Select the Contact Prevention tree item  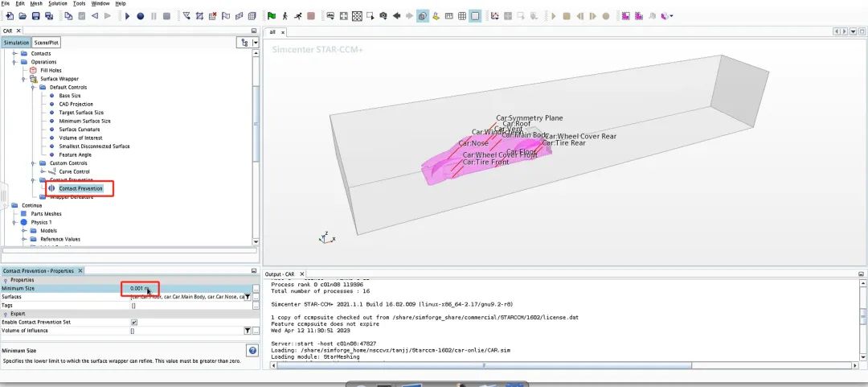[x=80, y=188]
